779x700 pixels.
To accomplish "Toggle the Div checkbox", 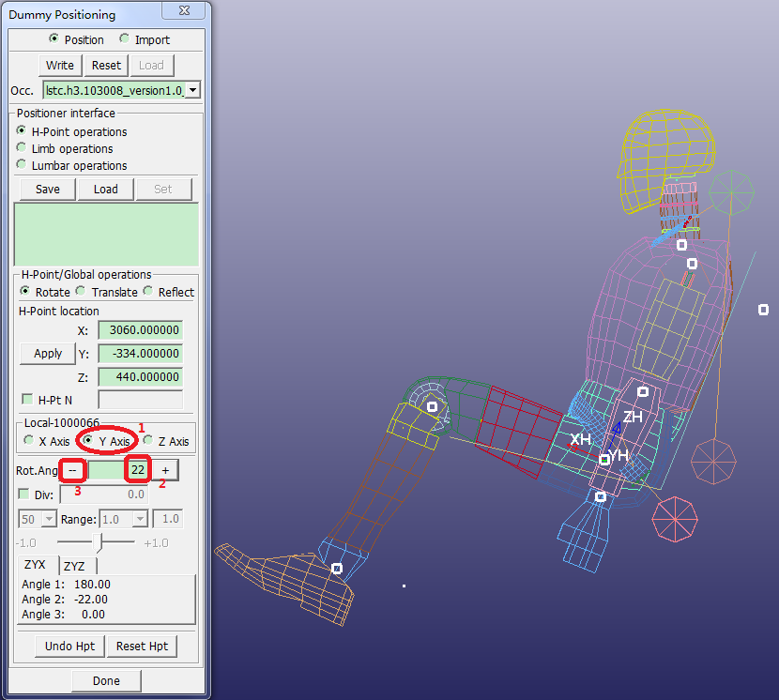I will pos(23,495).
